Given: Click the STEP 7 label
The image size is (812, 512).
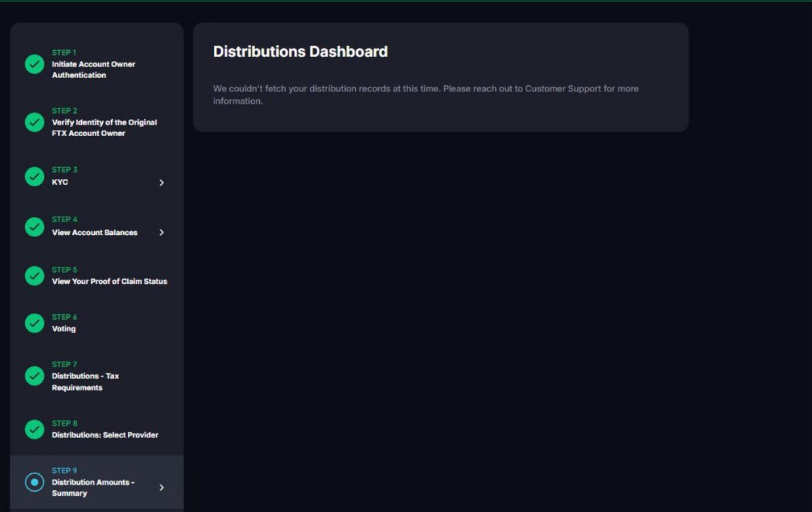Looking at the screenshot, I should [x=65, y=364].
